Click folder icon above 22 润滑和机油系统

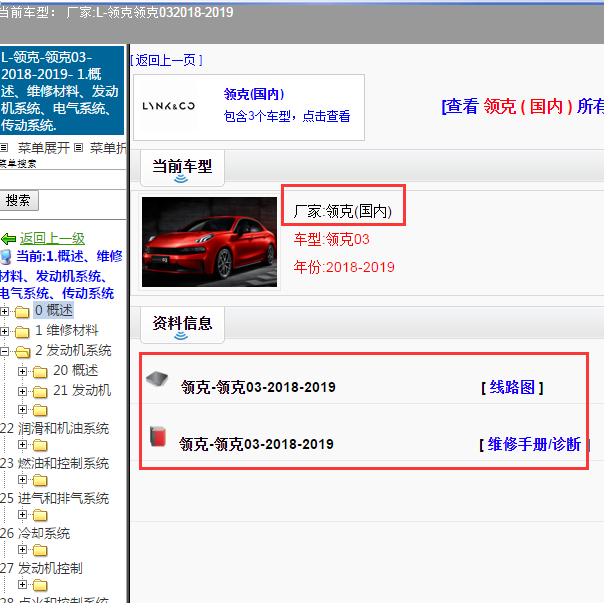(40, 410)
